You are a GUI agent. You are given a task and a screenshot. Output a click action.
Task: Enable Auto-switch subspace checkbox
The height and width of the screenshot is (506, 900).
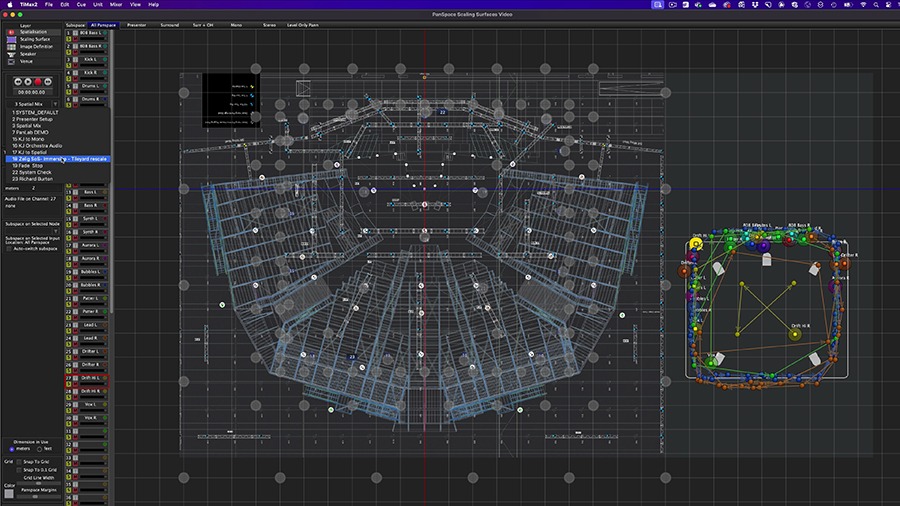coord(9,248)
